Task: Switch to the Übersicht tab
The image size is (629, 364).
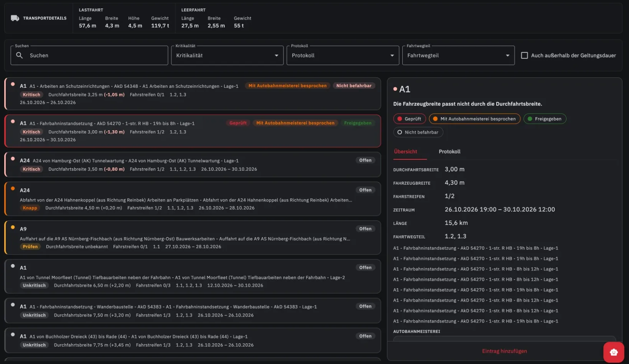Action: pyautogui.click(x=405, y=151)
